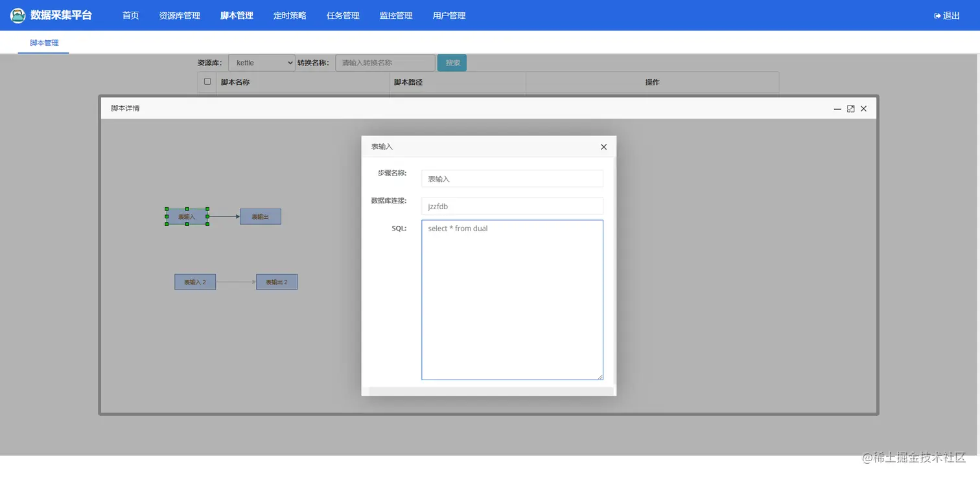
Task: Maximize the 脚本详情 dialog
Action: 851,109
